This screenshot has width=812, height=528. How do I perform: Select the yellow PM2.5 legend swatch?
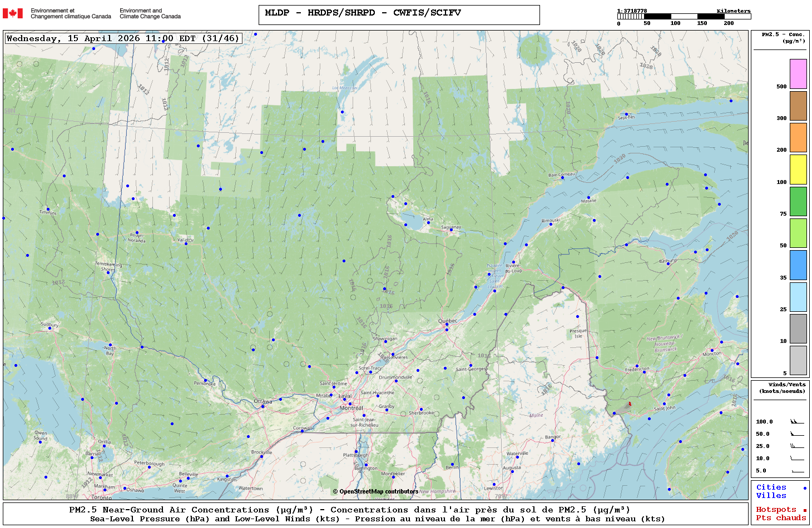798,170
